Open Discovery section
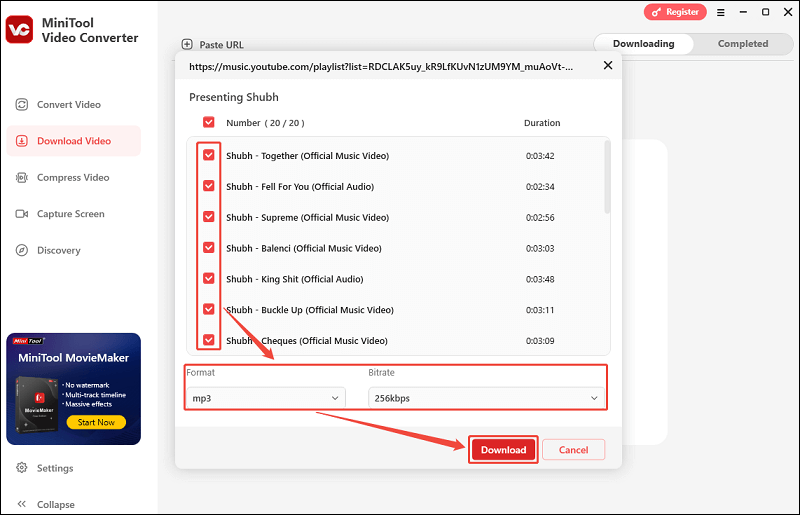Viewport: 800px width, 515px height. tap(73, 250)
